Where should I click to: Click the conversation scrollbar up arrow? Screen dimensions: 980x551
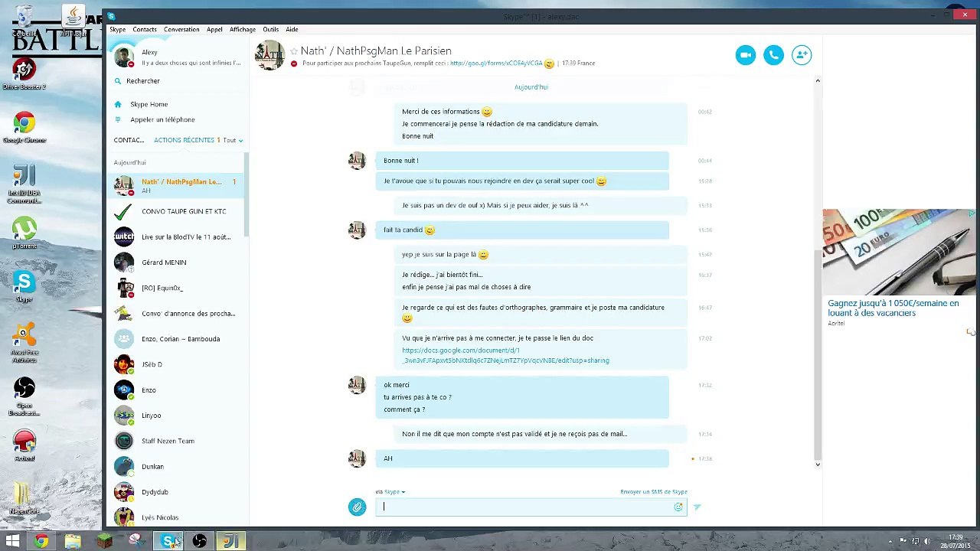point(818,80)
